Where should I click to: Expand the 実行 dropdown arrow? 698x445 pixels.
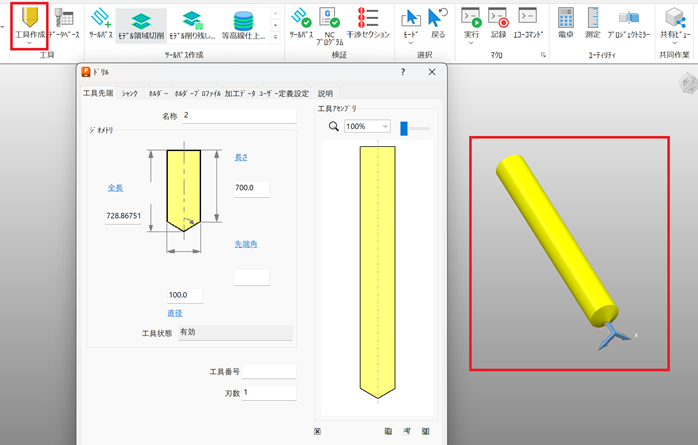(x=471, y=43)
